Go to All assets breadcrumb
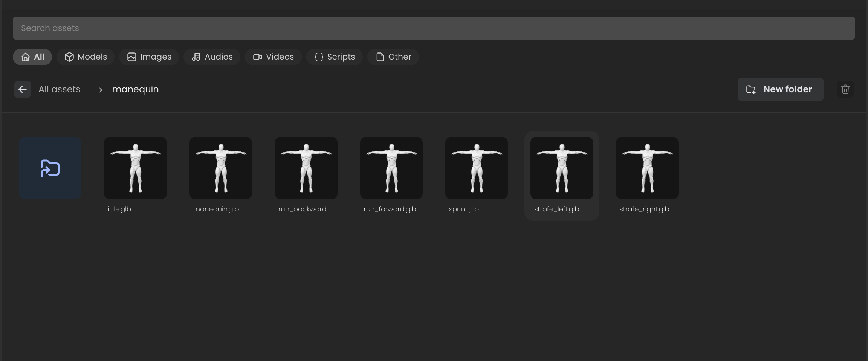This screenshot has height=361, width=868. [x=60, y=89]
